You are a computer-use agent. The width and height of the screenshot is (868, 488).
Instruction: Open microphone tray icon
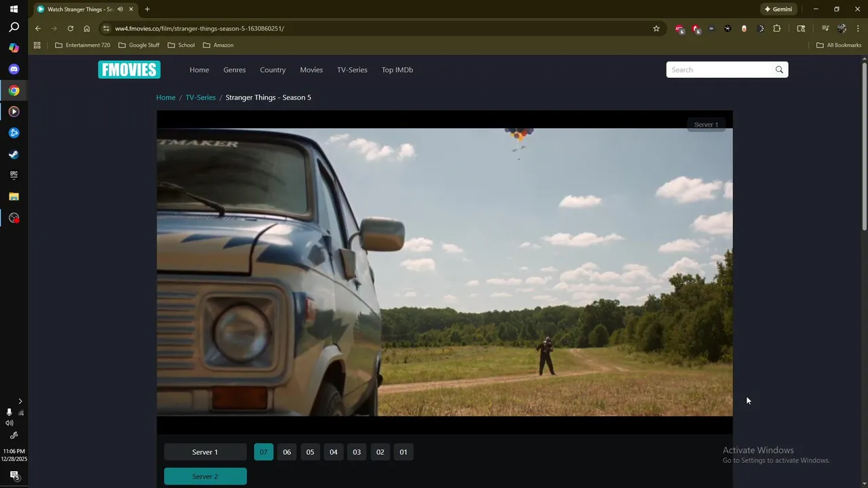9,412
